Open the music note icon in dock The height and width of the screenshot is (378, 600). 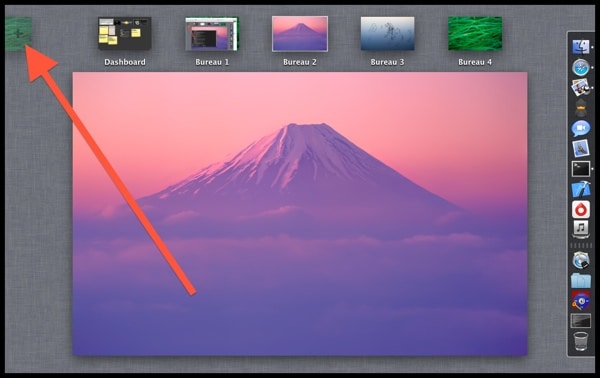pyautogui.click(x=580, y=229)
